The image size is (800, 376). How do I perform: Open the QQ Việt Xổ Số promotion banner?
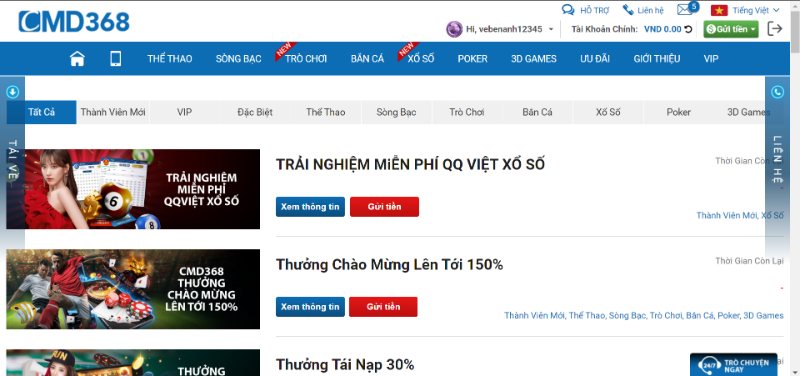coord(133,189)
